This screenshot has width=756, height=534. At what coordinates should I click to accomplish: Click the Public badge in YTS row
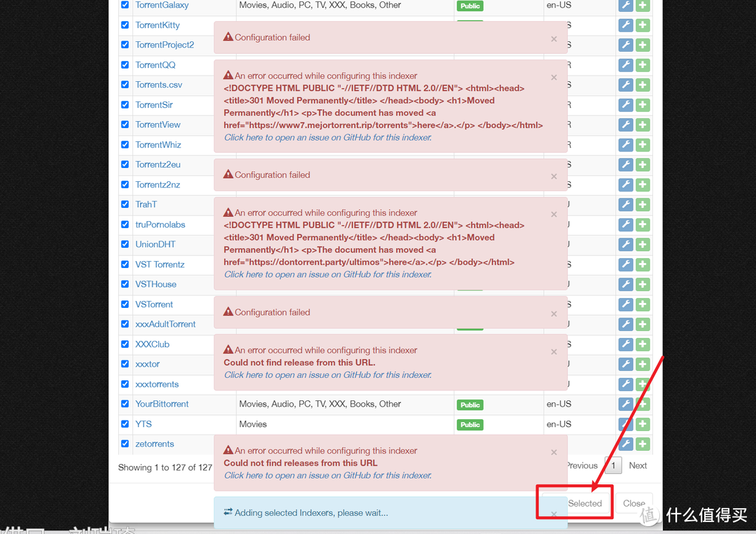470,425
